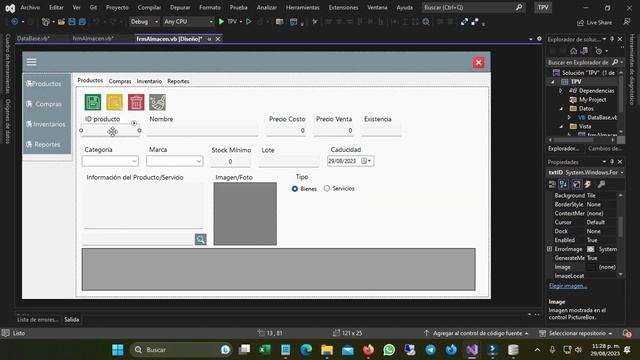The width and height of the screenshot is (640, 360).
Task: Click the Stock Mínimo field
Action: [231, 162]
